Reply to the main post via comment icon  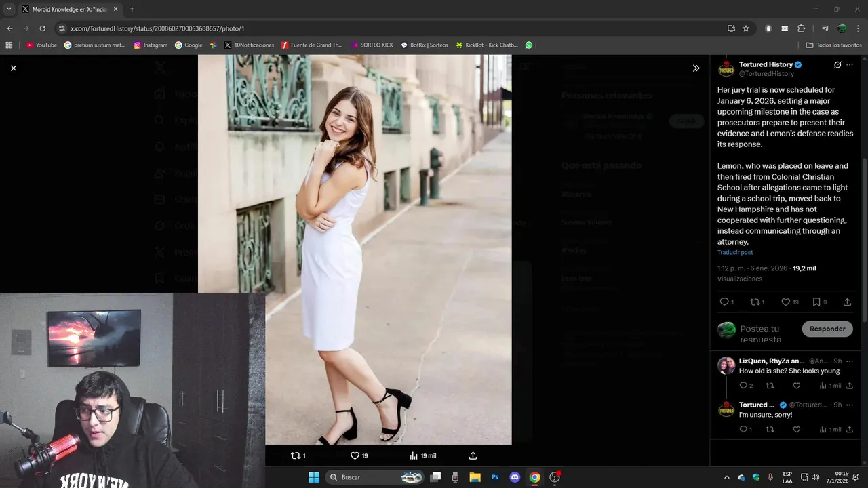(x=724, y=302)
